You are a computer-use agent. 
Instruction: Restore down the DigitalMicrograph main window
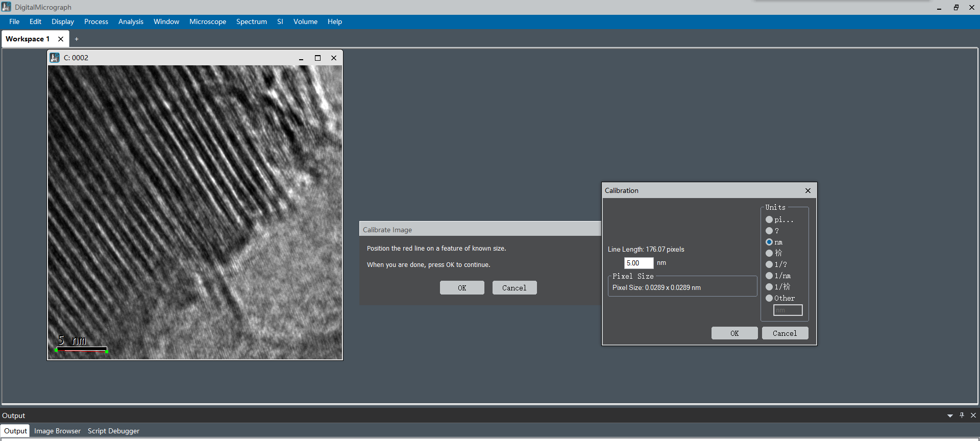tap(956, 7)
